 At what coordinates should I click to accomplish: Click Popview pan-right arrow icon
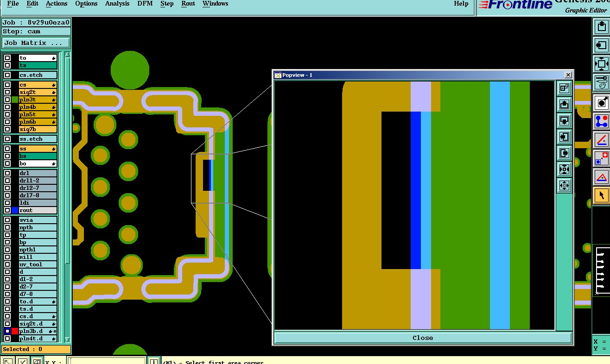click(564, 153)
